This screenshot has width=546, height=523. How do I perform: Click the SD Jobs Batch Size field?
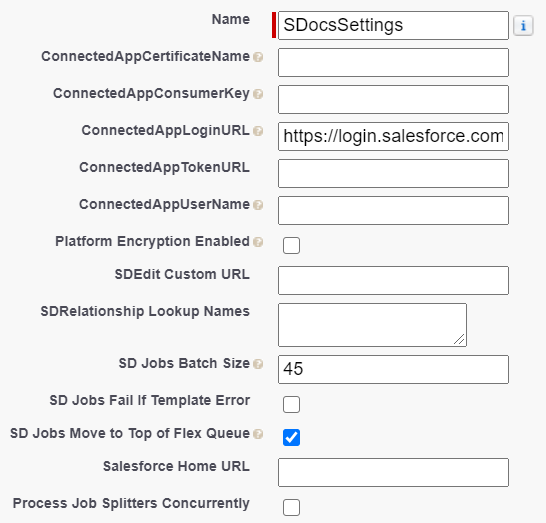393,369
